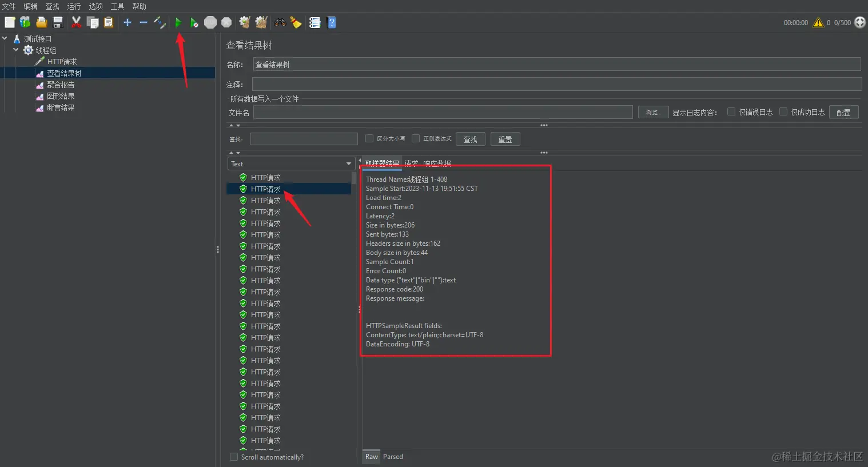868x467 pixels.
Task: Click the grey Stop test icon
Action: click(210, 22)
